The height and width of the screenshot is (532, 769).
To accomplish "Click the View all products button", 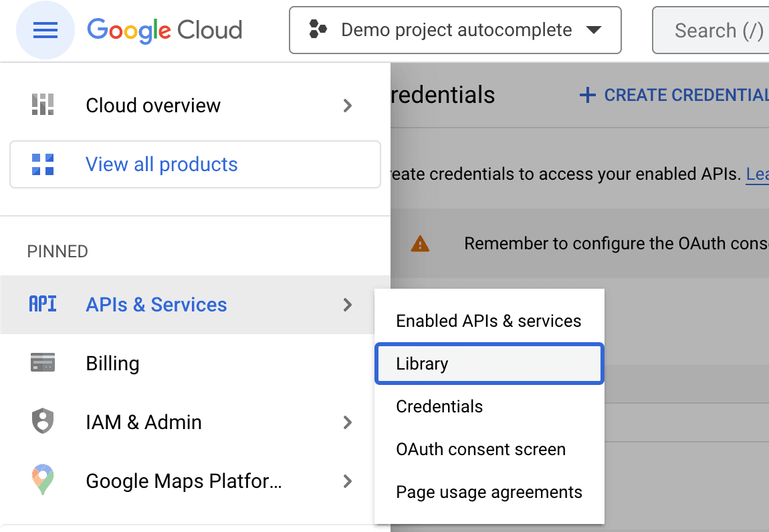I will (x=195, y=164).
